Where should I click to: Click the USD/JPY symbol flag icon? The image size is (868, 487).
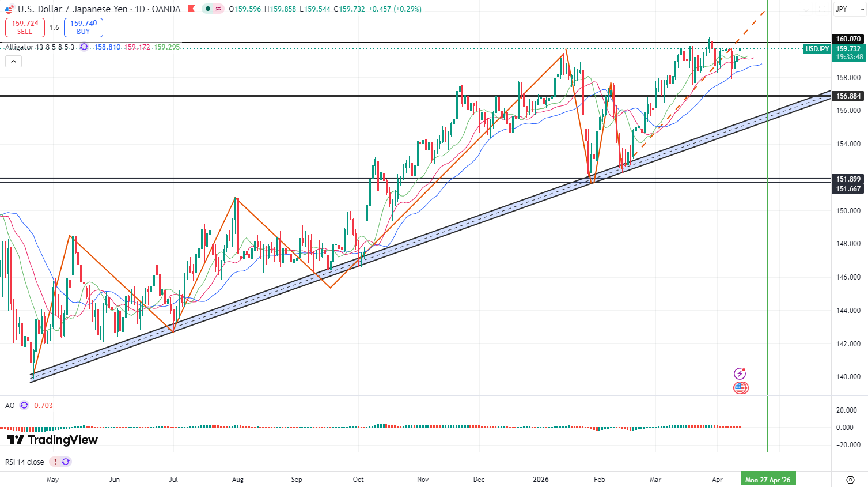(x=9, y=9)
